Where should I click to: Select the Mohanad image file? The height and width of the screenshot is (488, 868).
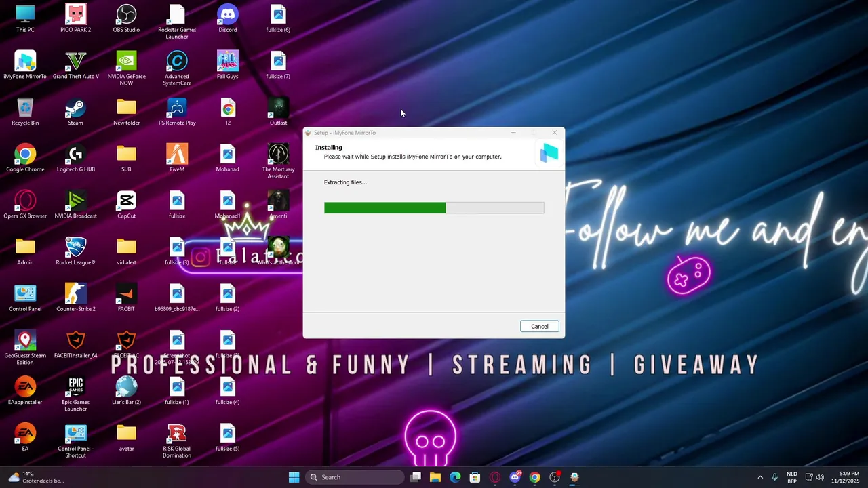[228, 159]
